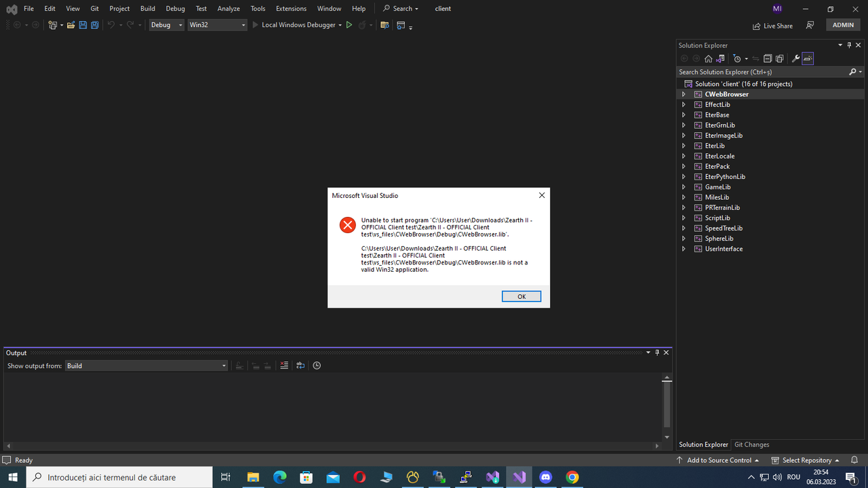868x488 pixels.
Task: Open the Win32 platform dropdown
Action: coord(217,25)
